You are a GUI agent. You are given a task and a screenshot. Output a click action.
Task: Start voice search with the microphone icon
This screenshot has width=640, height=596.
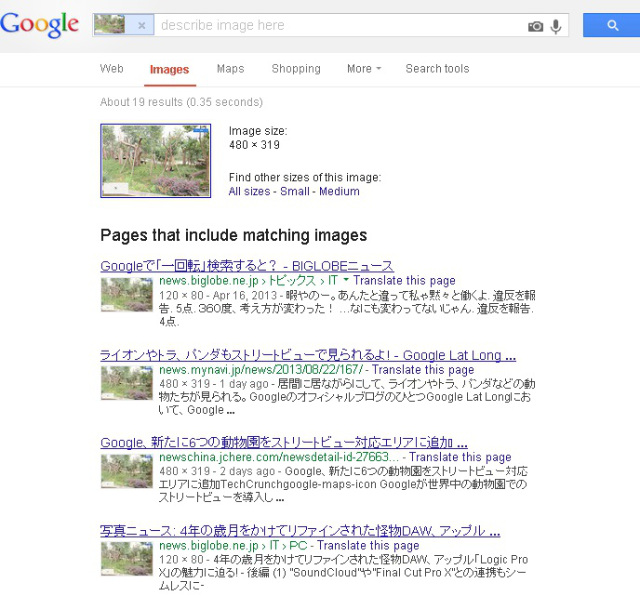pos(556,27)
